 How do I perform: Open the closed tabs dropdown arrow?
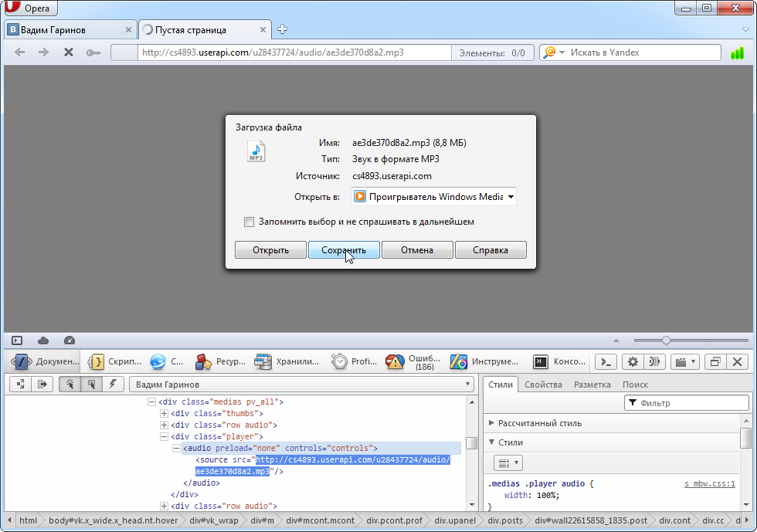(746, 30)
